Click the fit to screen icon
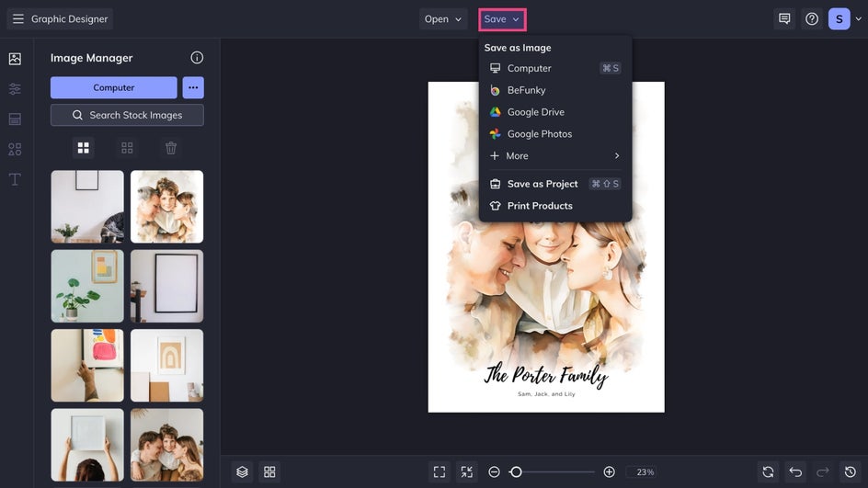This screenshot has width=868, height=488. [x=440, y=472]
